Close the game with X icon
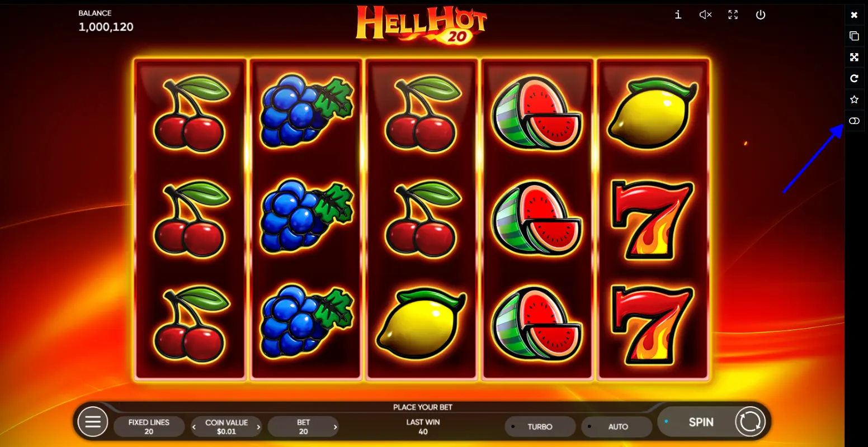This screenshot has height=447, width=868. pos(854,15)
